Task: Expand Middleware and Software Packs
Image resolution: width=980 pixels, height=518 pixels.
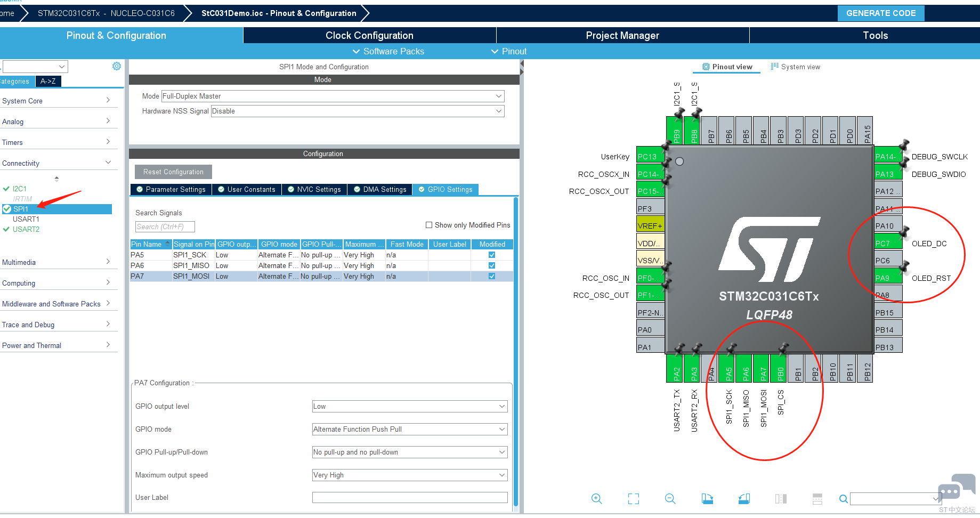Action: click(x=58, y=304)
